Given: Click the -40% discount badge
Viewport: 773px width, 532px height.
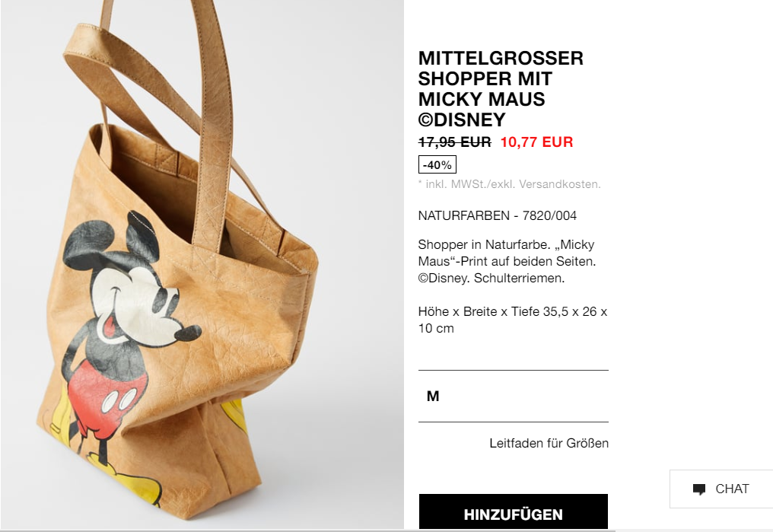Looking at the screenshot, I should click(437, 164).
